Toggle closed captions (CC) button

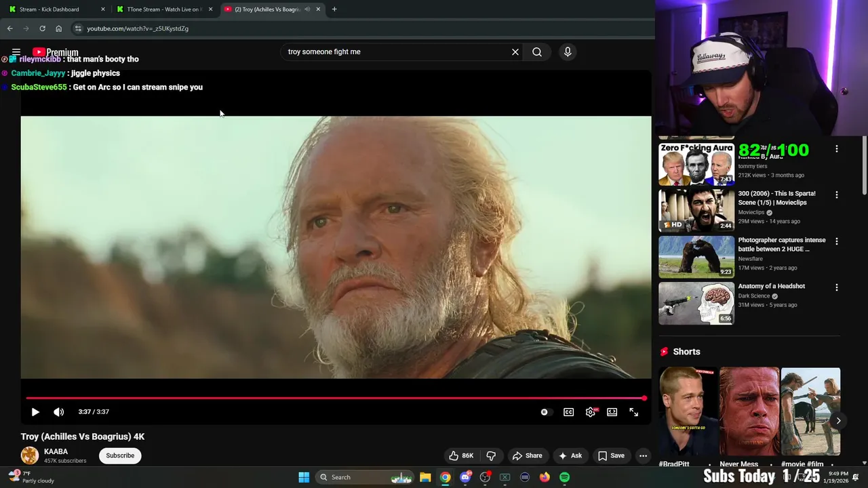point(568,411)
